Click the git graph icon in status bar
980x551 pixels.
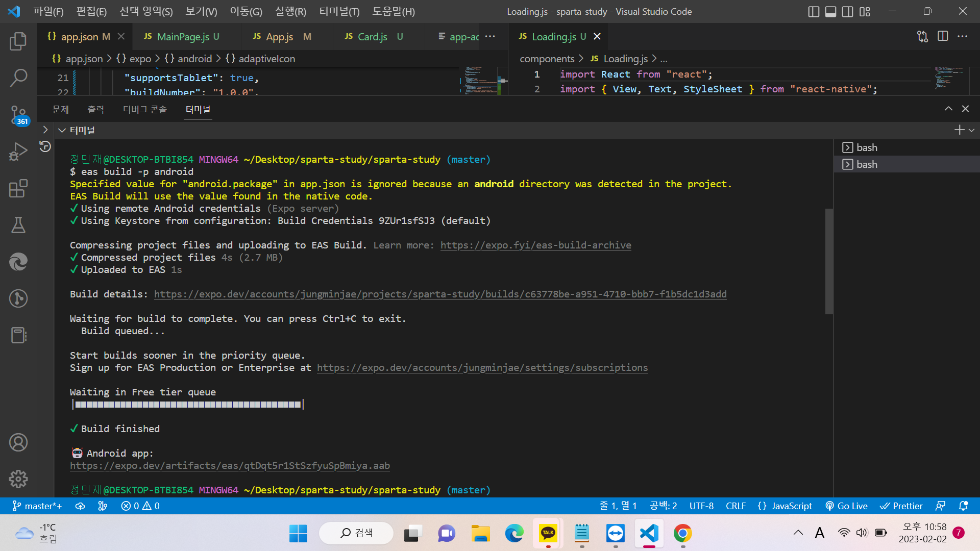click(x=103, y=506)
